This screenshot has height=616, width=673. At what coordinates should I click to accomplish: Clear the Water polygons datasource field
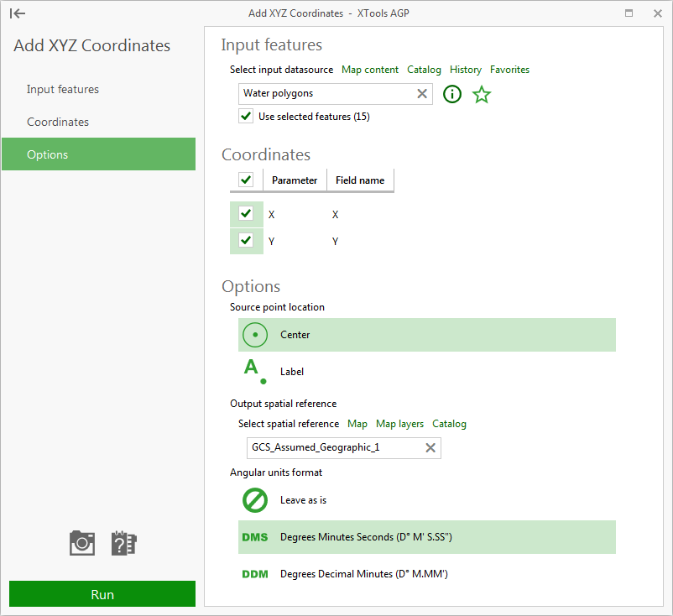click(x=421, y=93)
